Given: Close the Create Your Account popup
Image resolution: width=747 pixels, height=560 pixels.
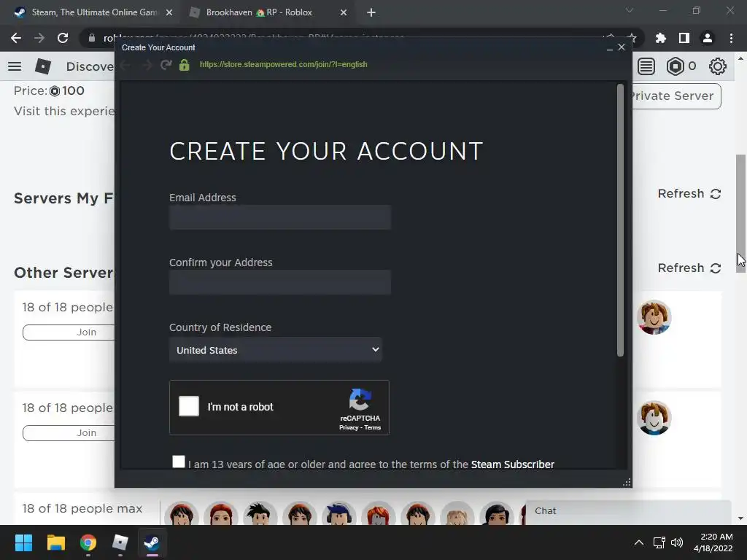Looking at the screenshot, I should (x=622, y=47).
